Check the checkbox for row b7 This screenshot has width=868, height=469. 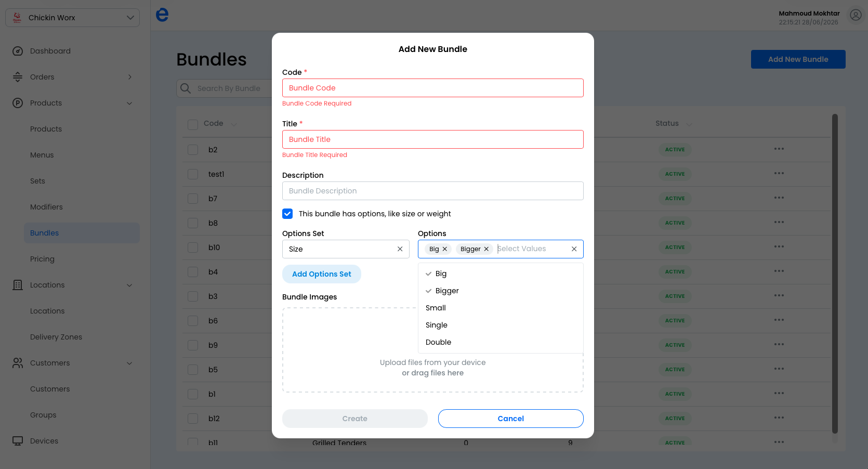click(193, 199)
